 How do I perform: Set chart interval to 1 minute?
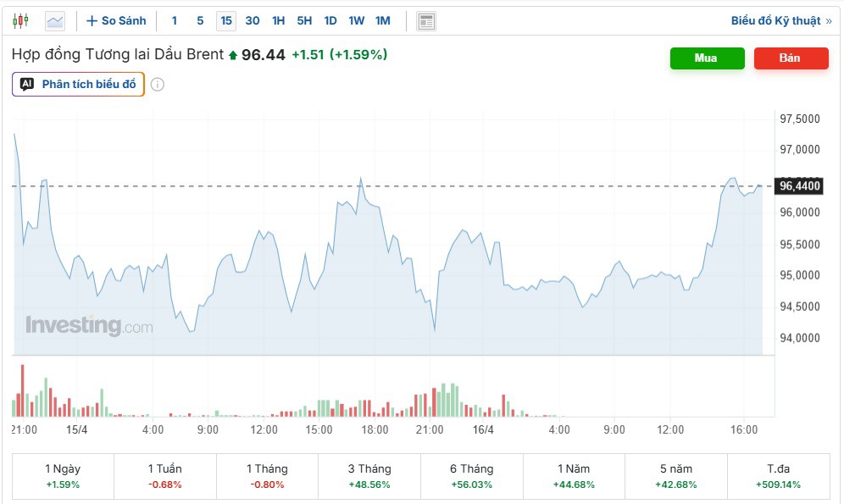175,20
